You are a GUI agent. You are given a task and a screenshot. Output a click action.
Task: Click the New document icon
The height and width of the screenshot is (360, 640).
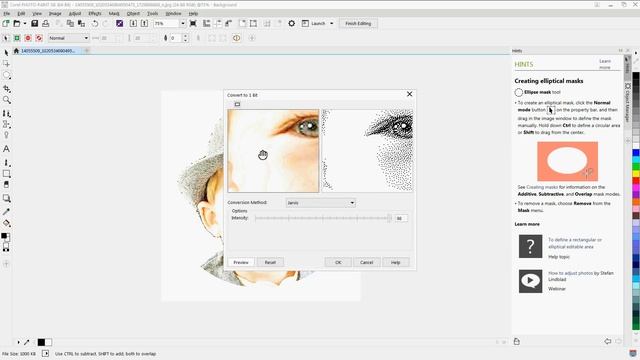pos(6,24)
